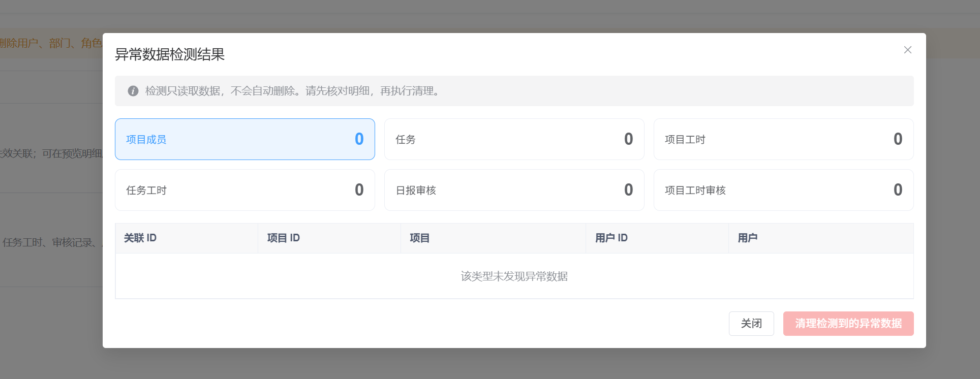
Task: Select the 任务 category card
Action: [514, 139]
